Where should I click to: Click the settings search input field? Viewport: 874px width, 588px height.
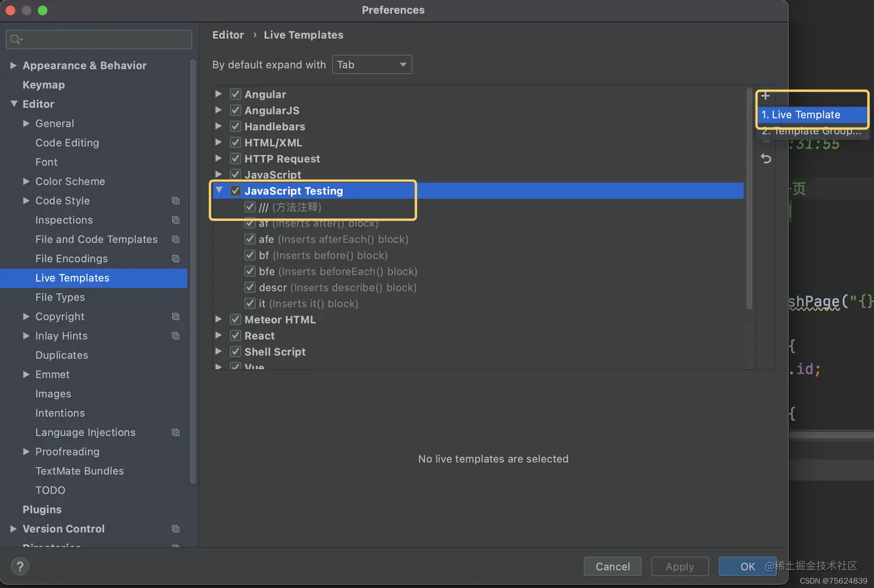pyautogui.click(x=99, y=39)
